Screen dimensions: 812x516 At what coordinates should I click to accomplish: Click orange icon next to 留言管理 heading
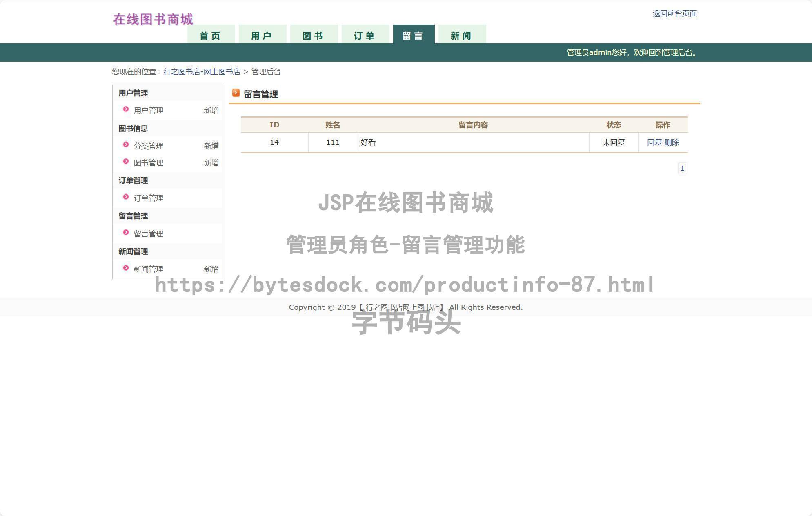[x=236, y=93]
